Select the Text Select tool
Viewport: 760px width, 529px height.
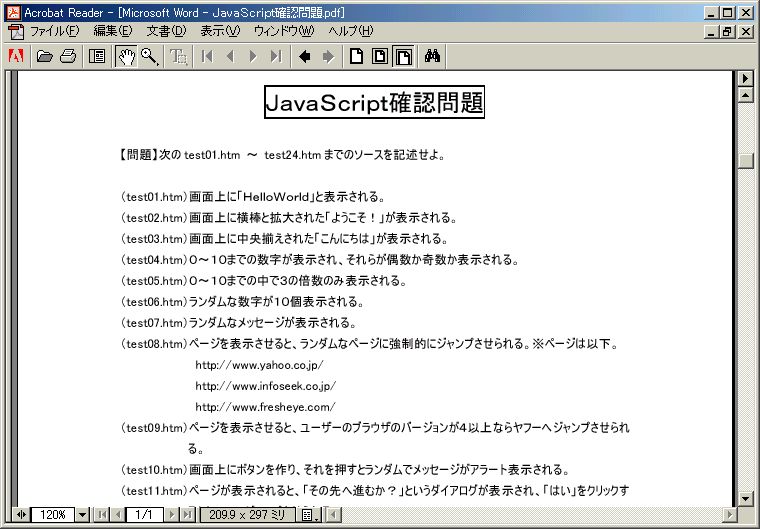coord(178,56)
